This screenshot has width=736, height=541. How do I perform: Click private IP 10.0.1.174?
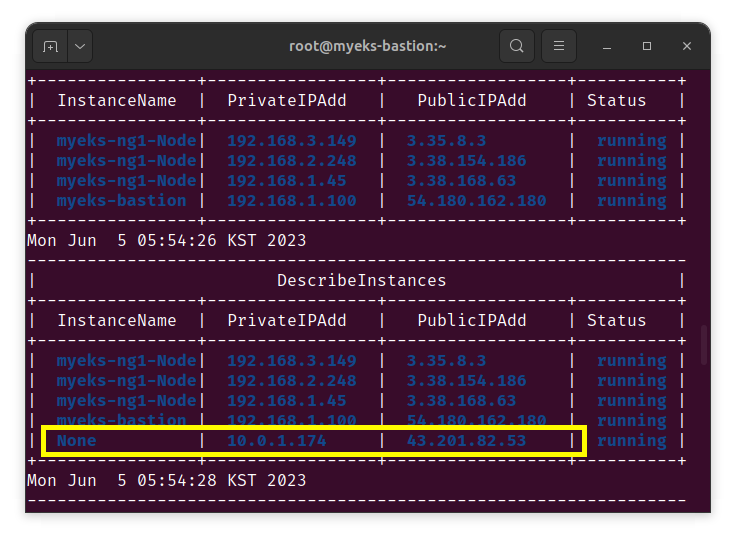point(276,441)
